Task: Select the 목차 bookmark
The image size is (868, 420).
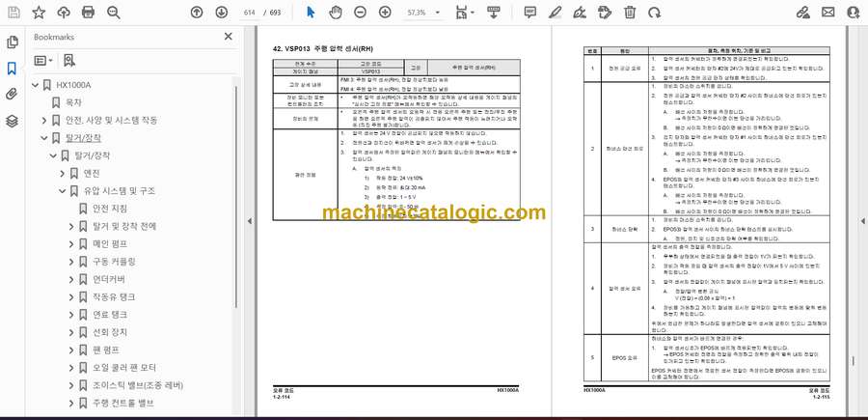Action: (x=73, y=102)
